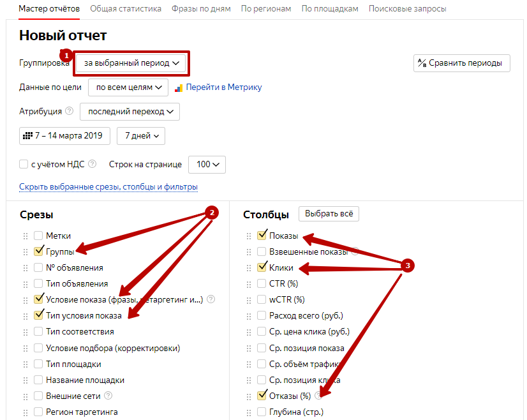Follow the Перейти в Метрику link
Viewport: 527px width, 420px height.
pos(224,87)
